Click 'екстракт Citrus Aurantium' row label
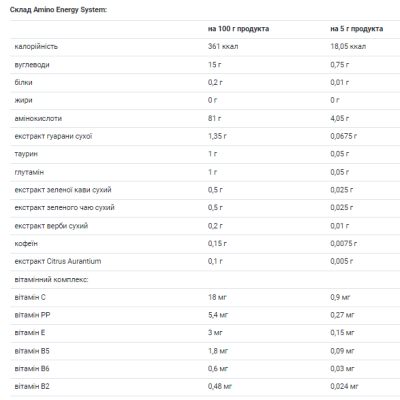This screenshot has height=400, width=400. tap(58, 261)
